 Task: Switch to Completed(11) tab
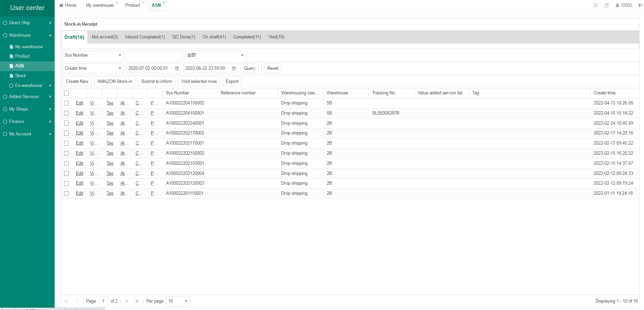[x=247, y=37]
